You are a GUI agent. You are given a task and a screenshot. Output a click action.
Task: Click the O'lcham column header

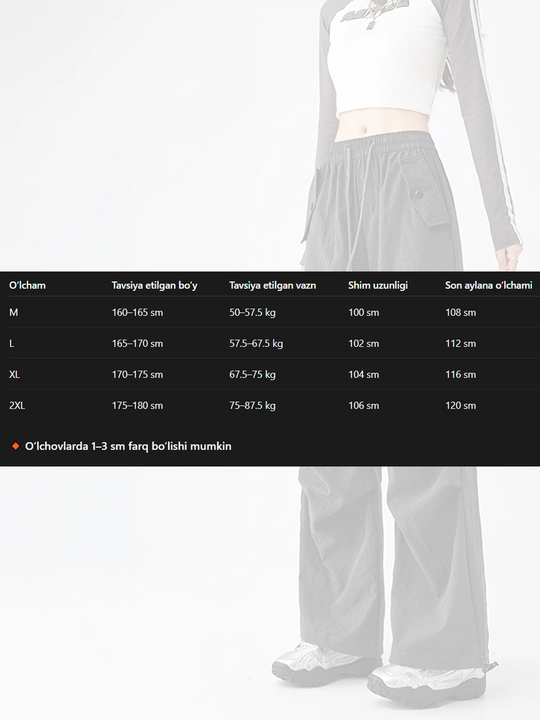27,285
